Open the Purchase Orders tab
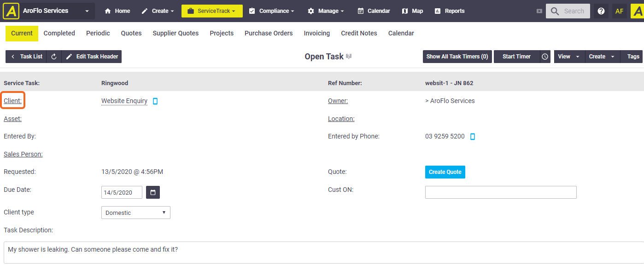The height and width of the screenshot is (265, 644). [269, 33]
